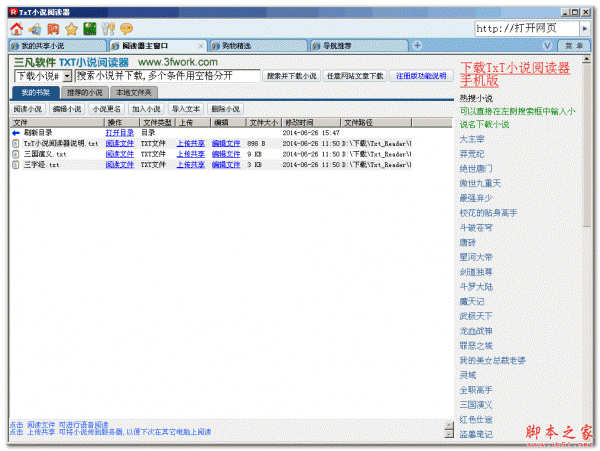Click the go arrow beside the URL box
This screenshot has height=451, width=600.
pos(585,29)
